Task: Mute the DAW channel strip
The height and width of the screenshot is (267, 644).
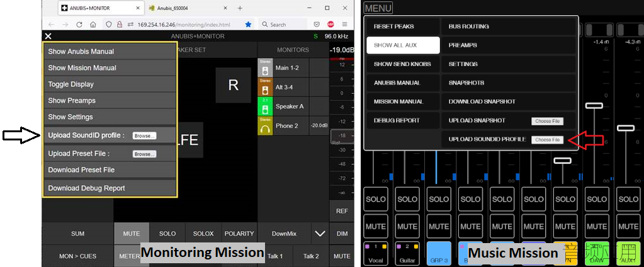Action: tap(596, 226)
